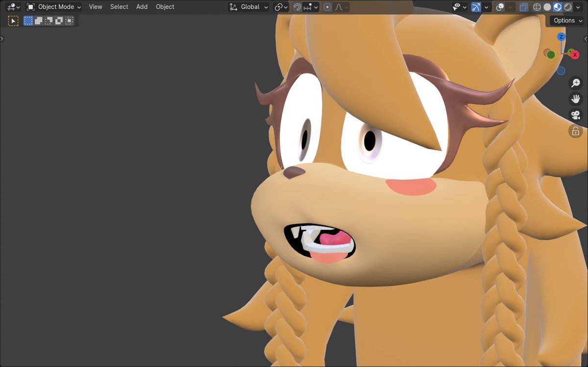Open the Object Mode dropdown
This screenshot has width=588, height=367.
coord(54,7)
